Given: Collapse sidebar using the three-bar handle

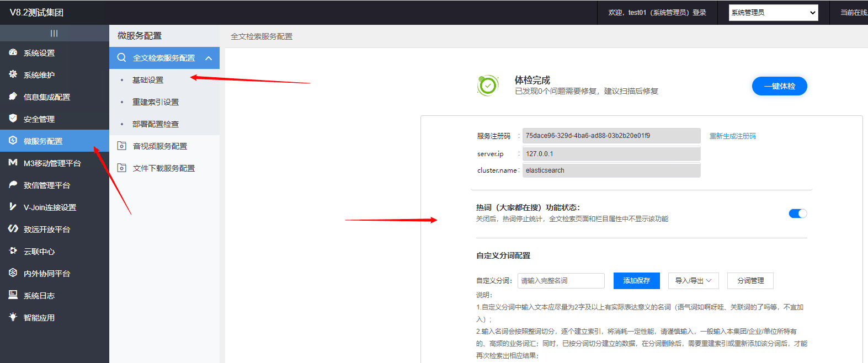Looking at the screenshot, I should 54,33.
